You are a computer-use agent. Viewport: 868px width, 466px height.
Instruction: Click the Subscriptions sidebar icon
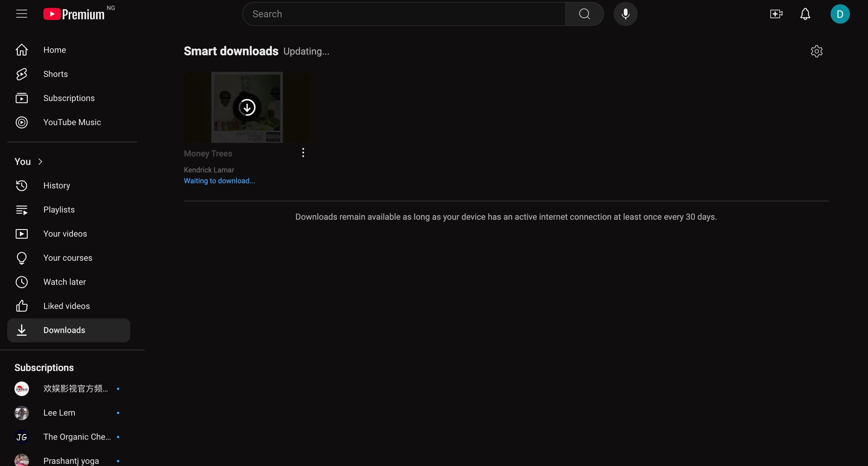tap(22, 98)
